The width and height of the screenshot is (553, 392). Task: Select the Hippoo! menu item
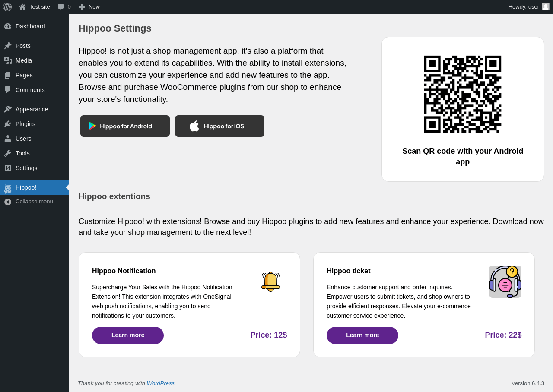[26, 187]
